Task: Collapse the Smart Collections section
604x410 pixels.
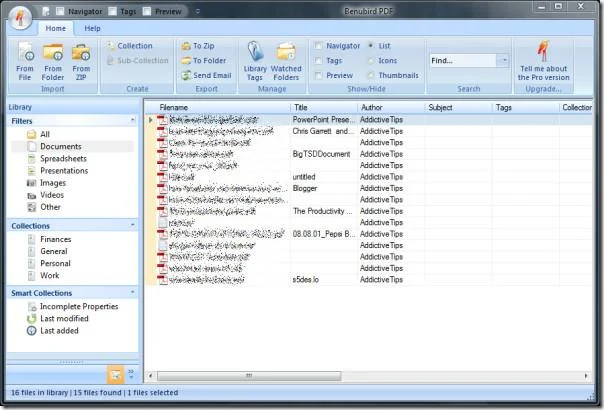Action: (133, 292)
